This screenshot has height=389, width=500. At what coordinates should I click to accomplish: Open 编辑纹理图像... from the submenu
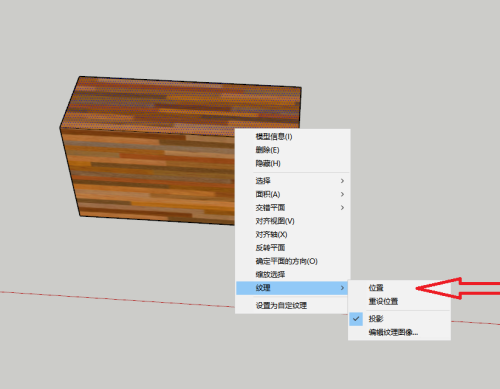(x=399, y=332)
